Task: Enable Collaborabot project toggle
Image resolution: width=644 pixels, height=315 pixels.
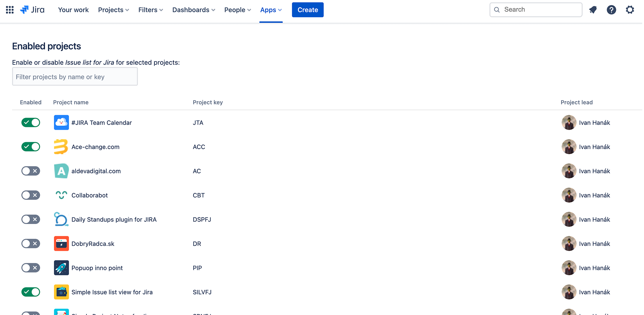Action: click(31, 195)
